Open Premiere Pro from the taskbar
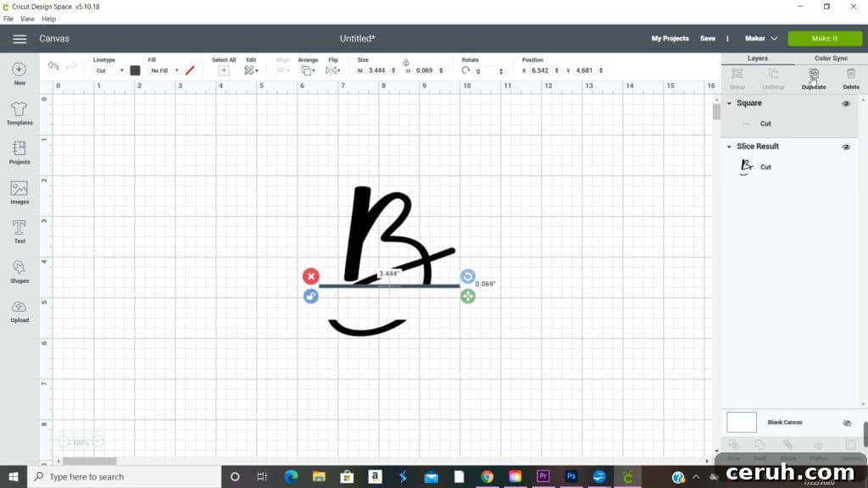The image size is (868, 488). coord(543,476)
